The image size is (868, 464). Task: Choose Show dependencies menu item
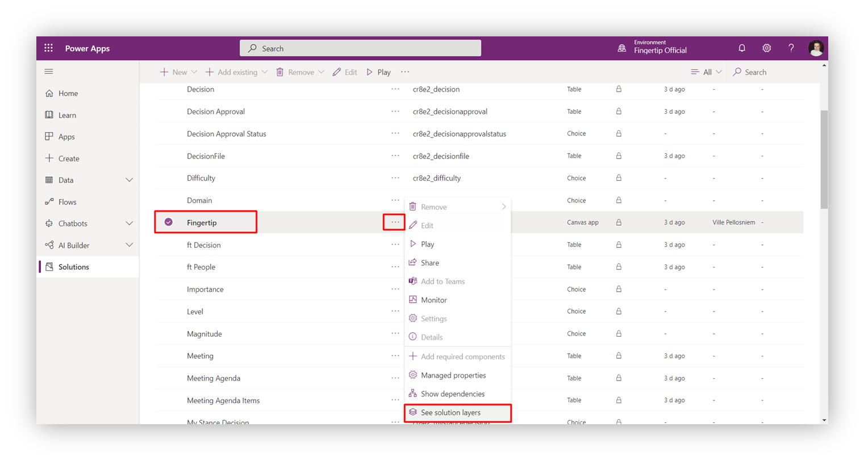(x=458, y=393)
